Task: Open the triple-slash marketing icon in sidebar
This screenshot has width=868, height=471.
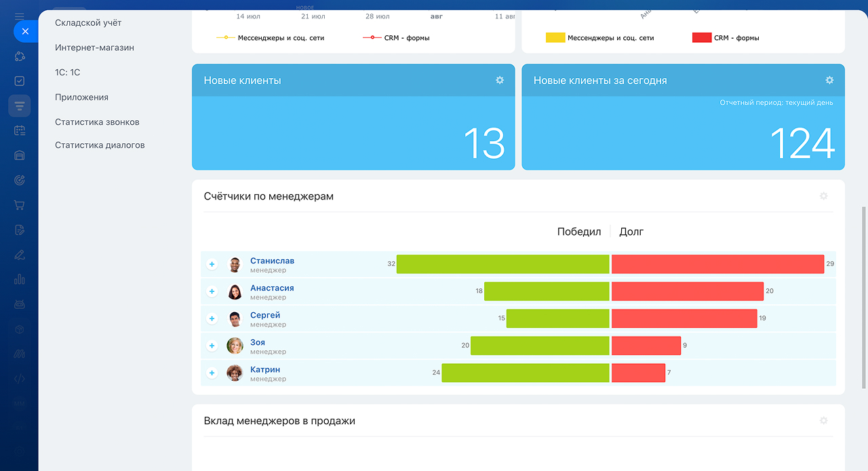Action: click(x=20, y=354)
